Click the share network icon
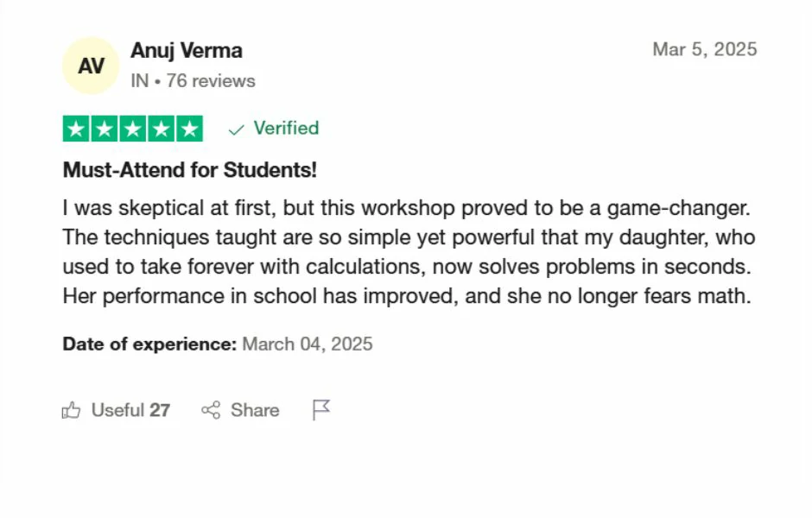Screen dimensions: 812x518 211,410
